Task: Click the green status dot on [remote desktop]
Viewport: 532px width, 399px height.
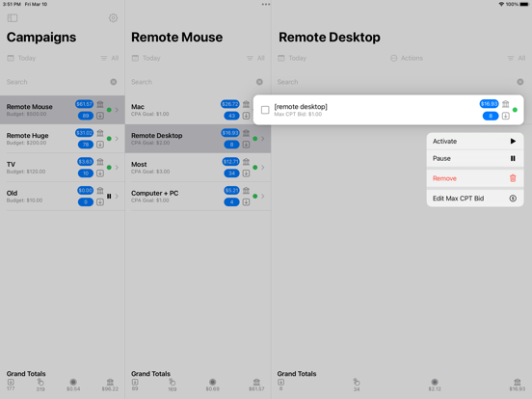Action: [515, 110]
